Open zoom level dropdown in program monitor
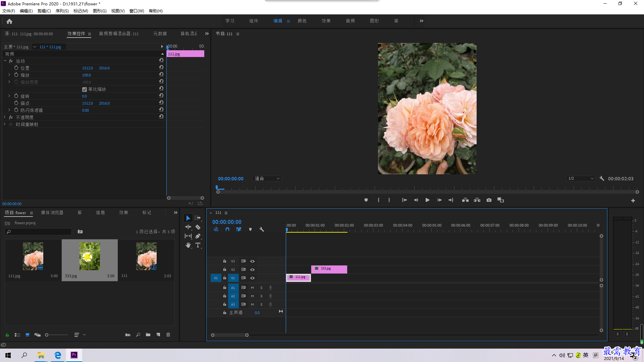Viewport: 644px width, 362px height. (267, 179)
